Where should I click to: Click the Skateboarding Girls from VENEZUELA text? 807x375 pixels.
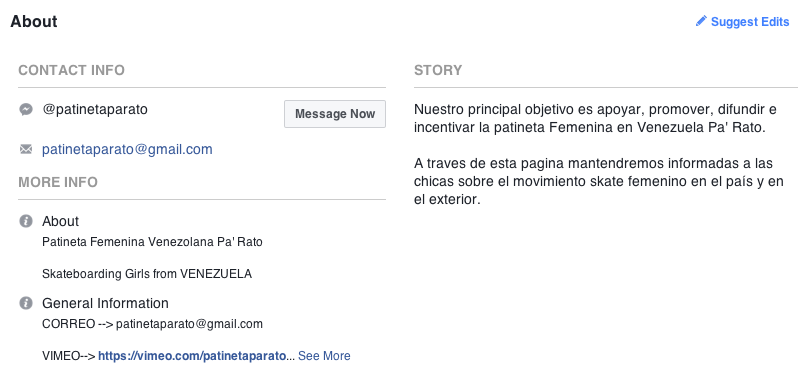147,274
